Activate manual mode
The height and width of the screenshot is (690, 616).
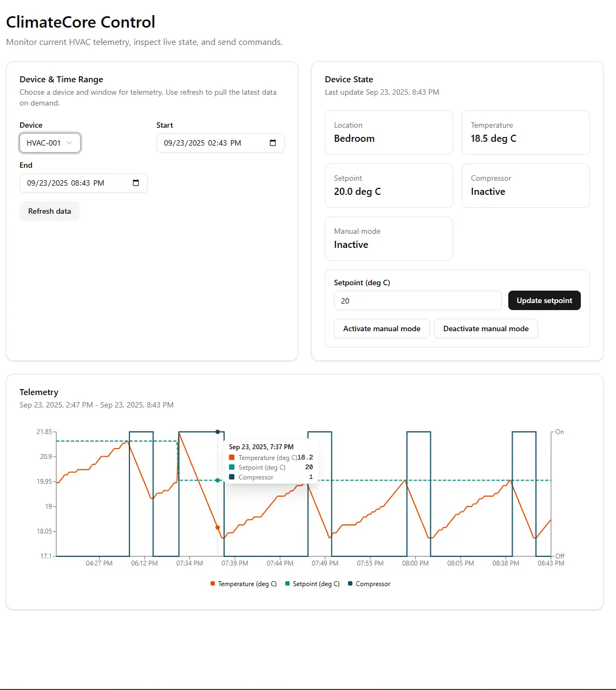tap(382, 328)
